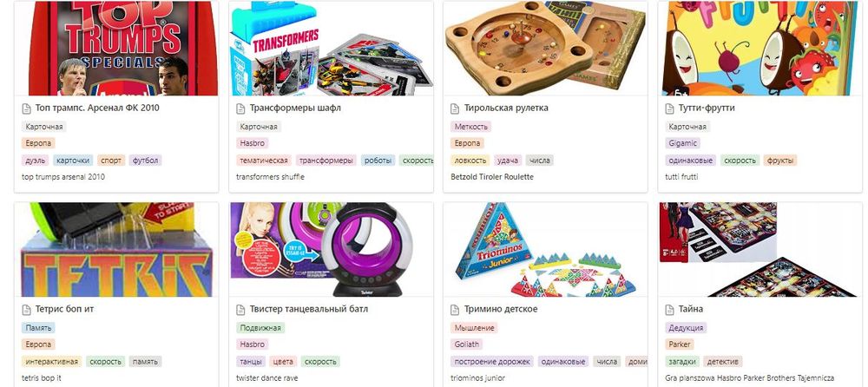Click the page icon beside Тирольская рулетка
This screenshot has width=868, height=387.
455,108
